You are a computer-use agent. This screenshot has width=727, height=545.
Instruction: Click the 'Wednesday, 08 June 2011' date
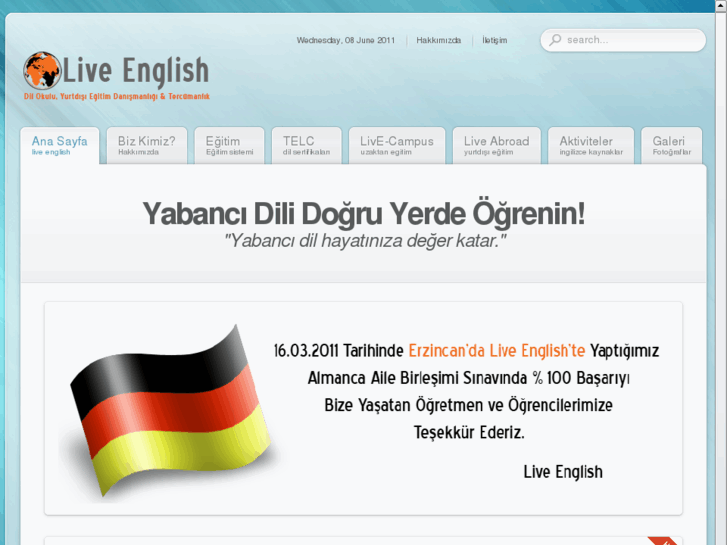point(346,40)
